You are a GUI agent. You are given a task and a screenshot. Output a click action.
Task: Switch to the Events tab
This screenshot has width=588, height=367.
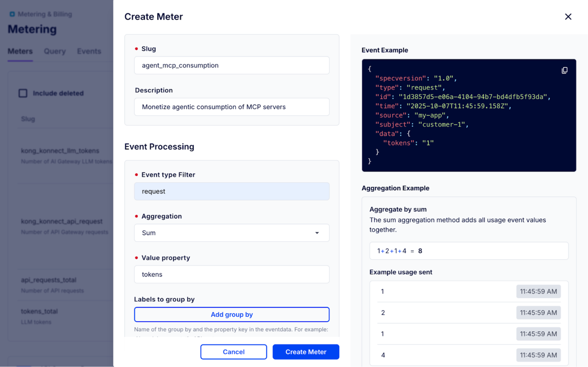[89, 51]
